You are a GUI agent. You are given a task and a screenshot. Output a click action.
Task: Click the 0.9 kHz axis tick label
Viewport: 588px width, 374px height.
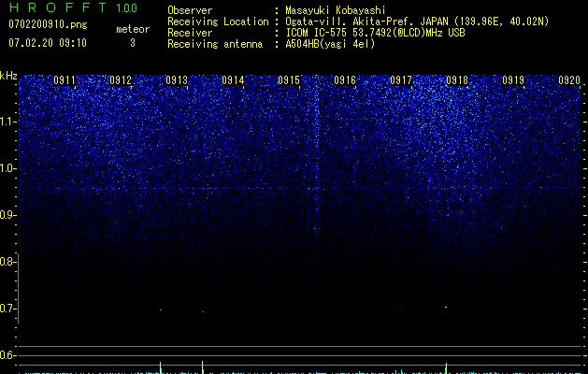pyautogui.click(x=8, y=215)
